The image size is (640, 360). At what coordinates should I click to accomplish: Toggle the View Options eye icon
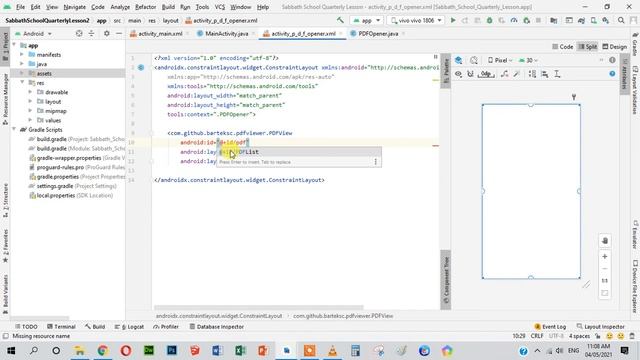click(458, 74)
